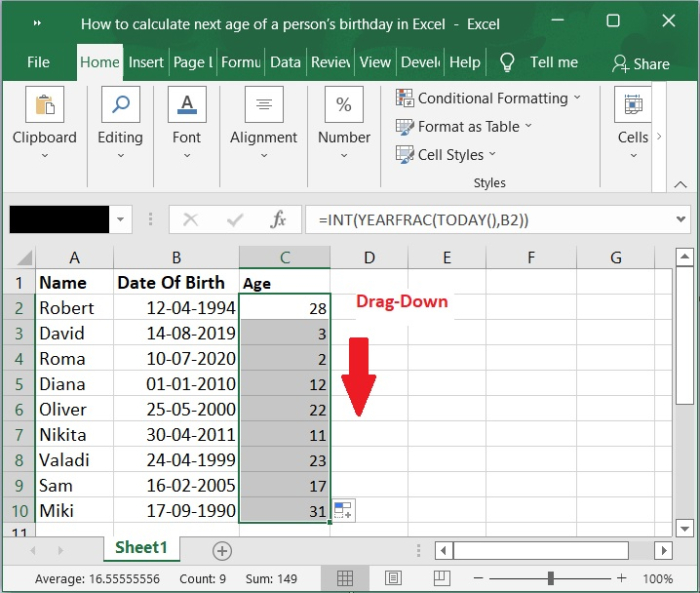
Task: Switch to the Insert tab
Action: 146,62
